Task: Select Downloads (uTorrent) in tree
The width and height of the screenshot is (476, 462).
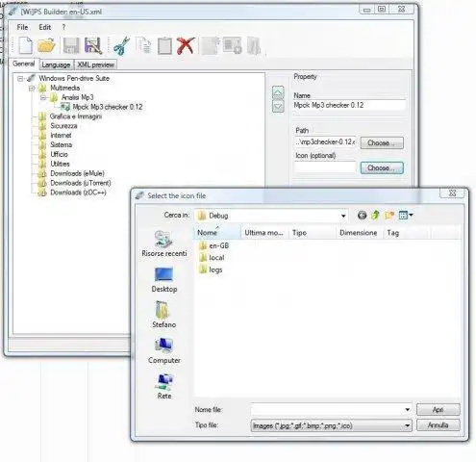Action: pos(81,183)
